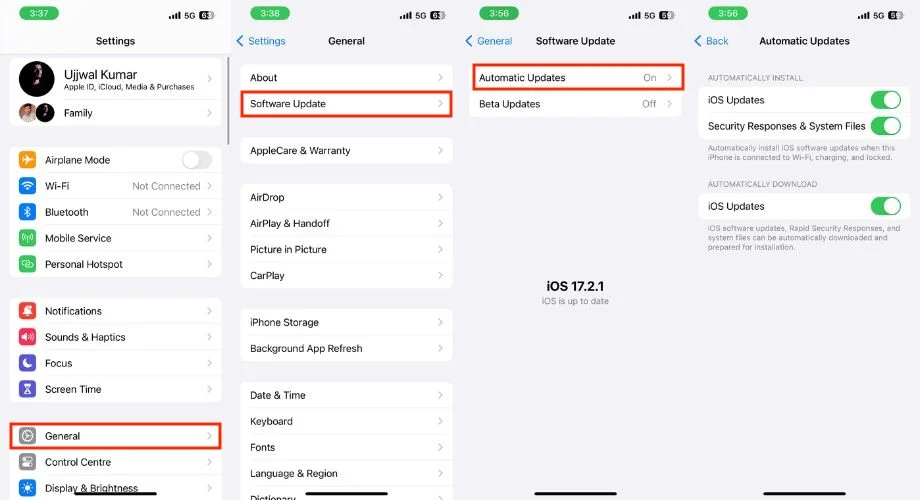Screen dimensions: 920x500
Task: Open the Focus moon icon
Action: [x=27, y=363]
